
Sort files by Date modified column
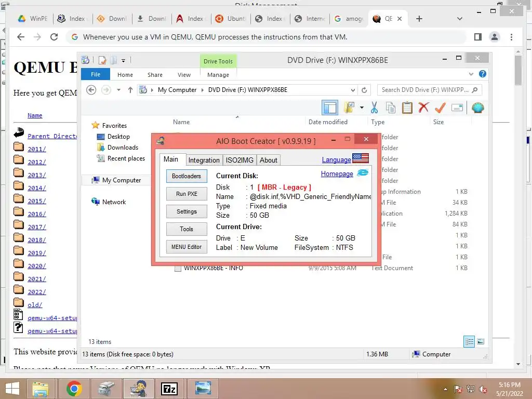coord(328,122)
